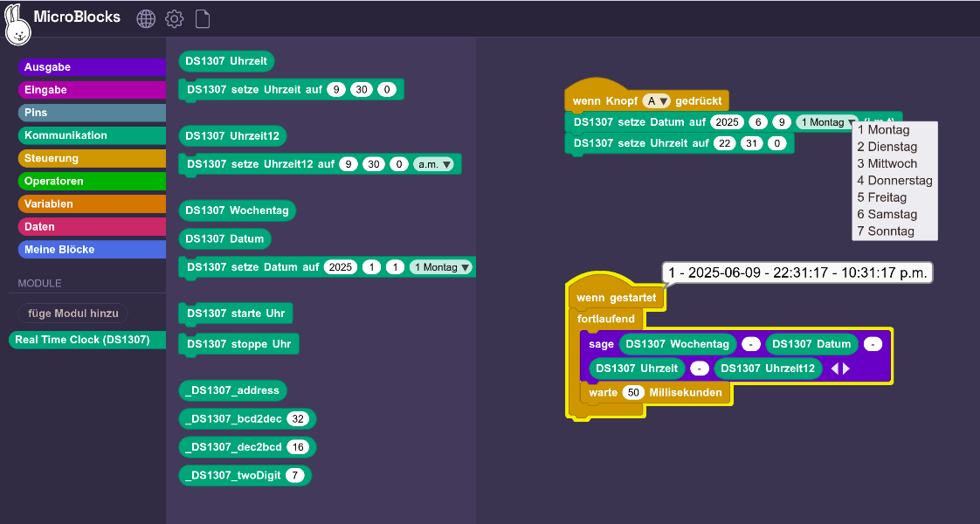Choose 1 Montag in the weekday menu
This screenshot has height=524, width=980.
[x=894, y=130]
